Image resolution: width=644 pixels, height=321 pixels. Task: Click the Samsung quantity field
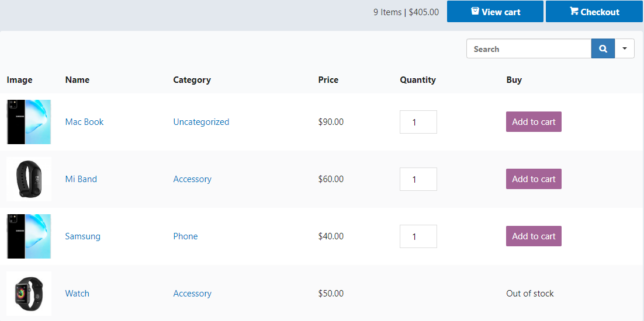pos(418,236)
